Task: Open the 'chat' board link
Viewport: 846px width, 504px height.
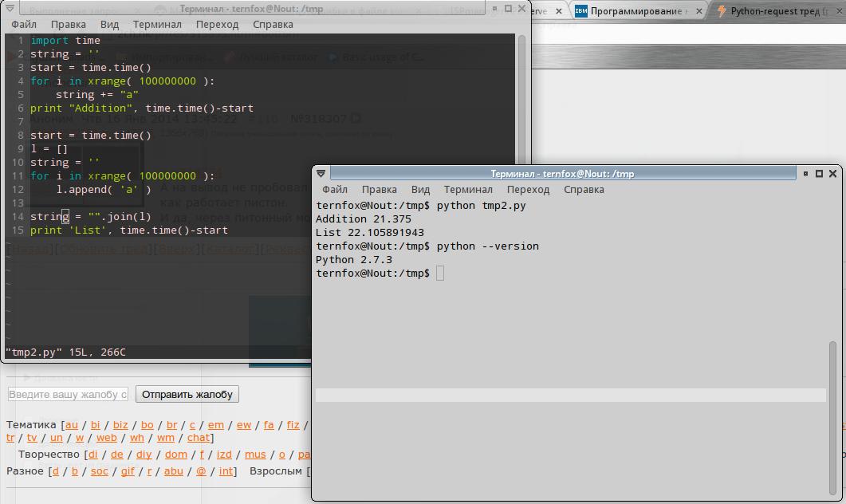Action: tap(198, 438)
